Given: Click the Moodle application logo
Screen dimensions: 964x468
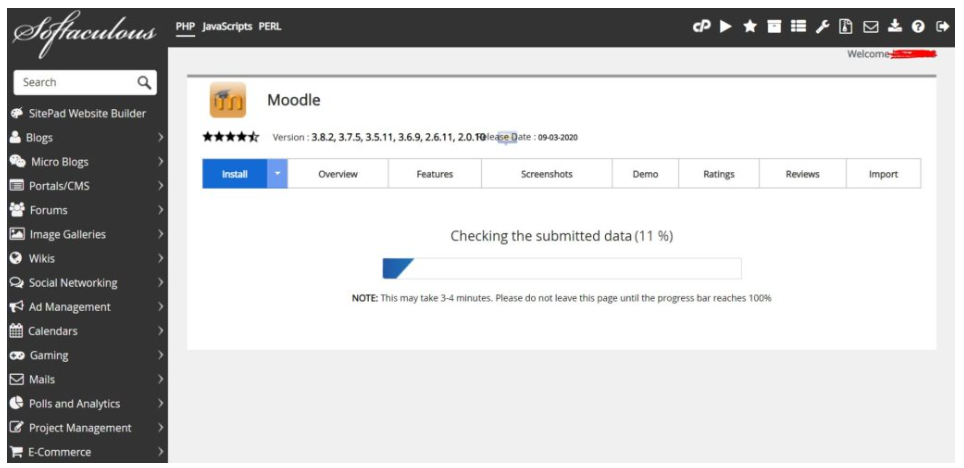Looking at the screenshot, I should point(227,100).
